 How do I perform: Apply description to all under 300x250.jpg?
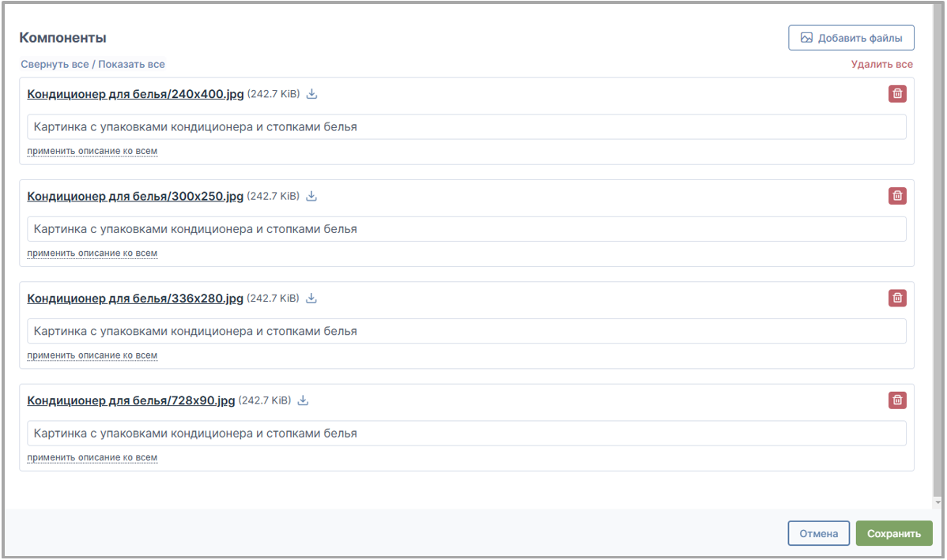pyautogui.click(x=92, y=253)
